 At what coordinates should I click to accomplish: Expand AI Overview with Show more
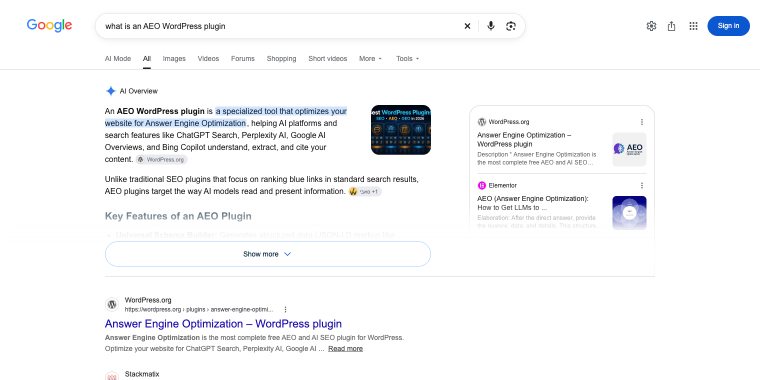point(268,254)
